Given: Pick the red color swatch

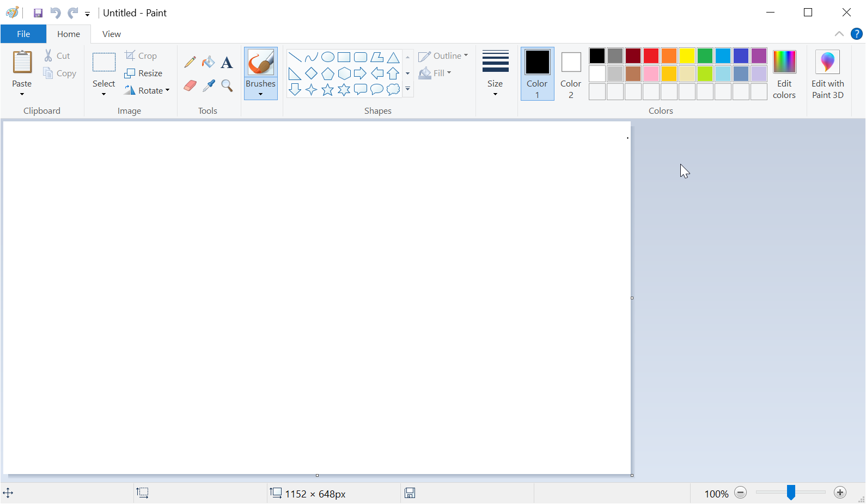Looking at the screenshot, I should [x=651, y=56].
